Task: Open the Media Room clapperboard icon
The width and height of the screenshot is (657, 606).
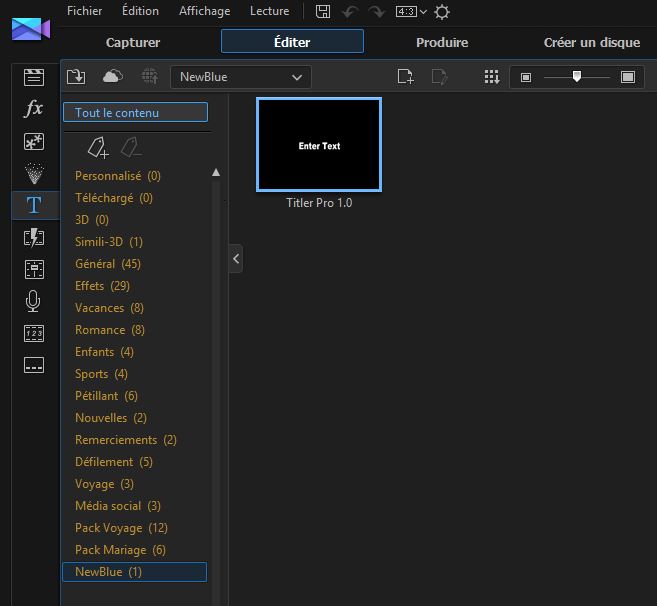Action: [34, 77]
